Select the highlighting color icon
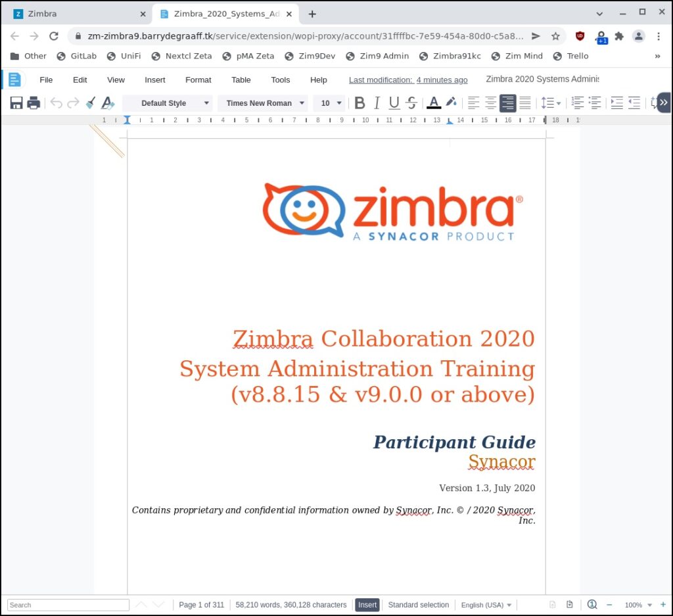This screenshot has height=616, width=673. click(x=452, y=103)
